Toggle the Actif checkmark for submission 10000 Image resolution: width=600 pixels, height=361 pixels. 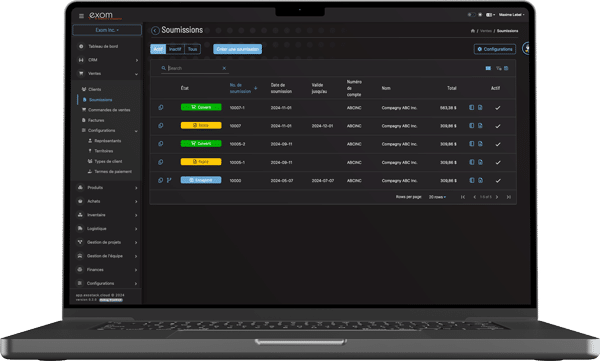(x=498, y=181)
